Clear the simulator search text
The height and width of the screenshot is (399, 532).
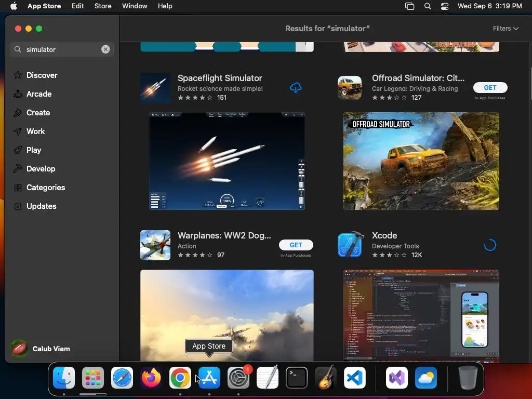105,49
